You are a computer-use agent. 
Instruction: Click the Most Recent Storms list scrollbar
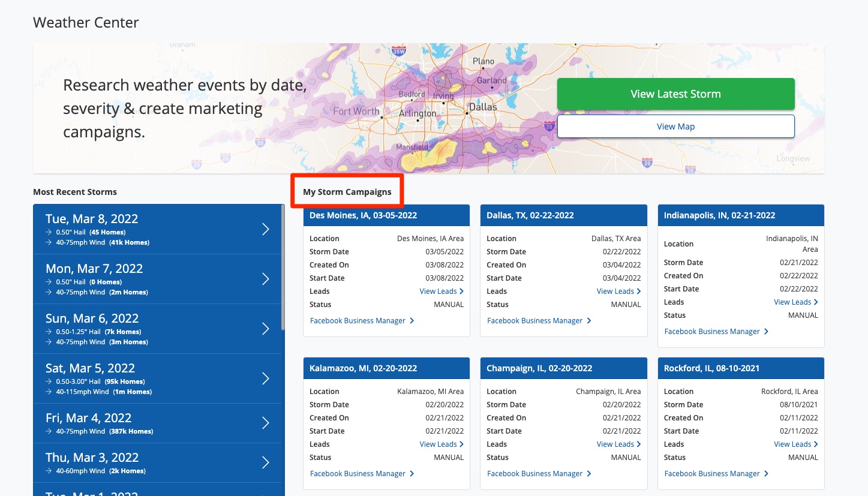283,270
